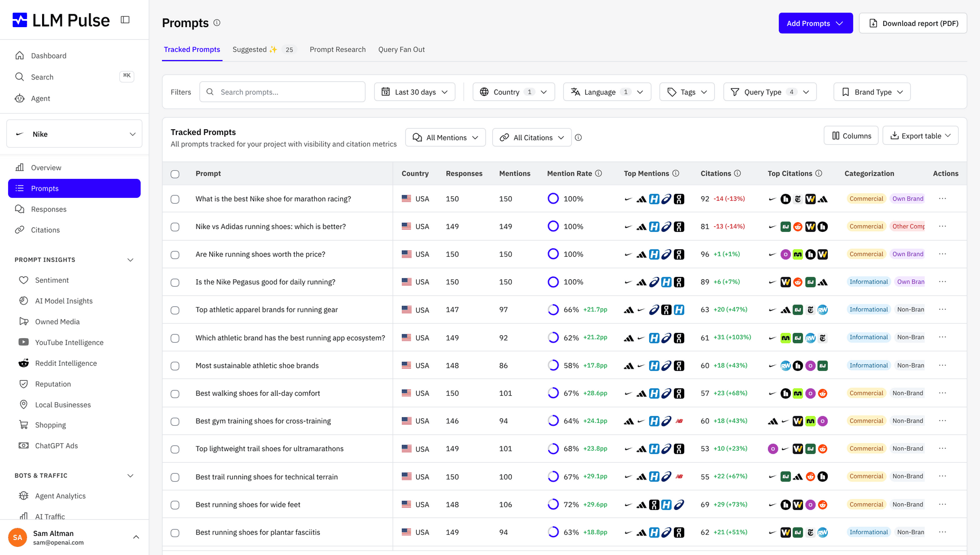Screen dimensions: 980x555
Task: Open the Last 30 days dropdown
Action: coord(414,92)
